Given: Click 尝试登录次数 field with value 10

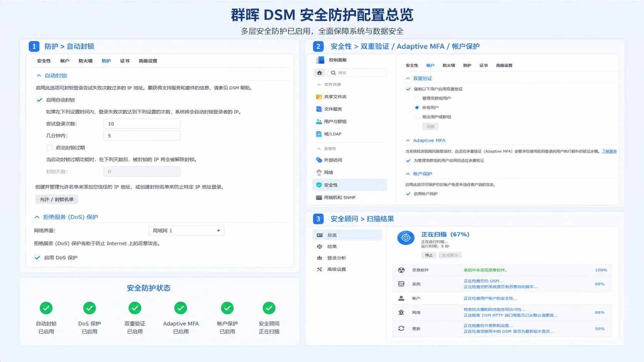Looking at the screenshot, I should (x=142, y=124).
